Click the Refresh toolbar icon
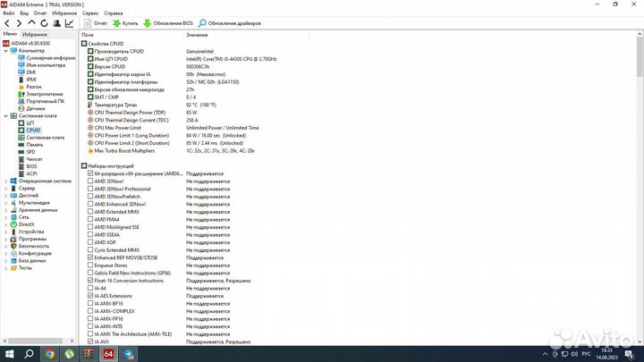Screen dimensions: 644x362 [x=44, y=23]
